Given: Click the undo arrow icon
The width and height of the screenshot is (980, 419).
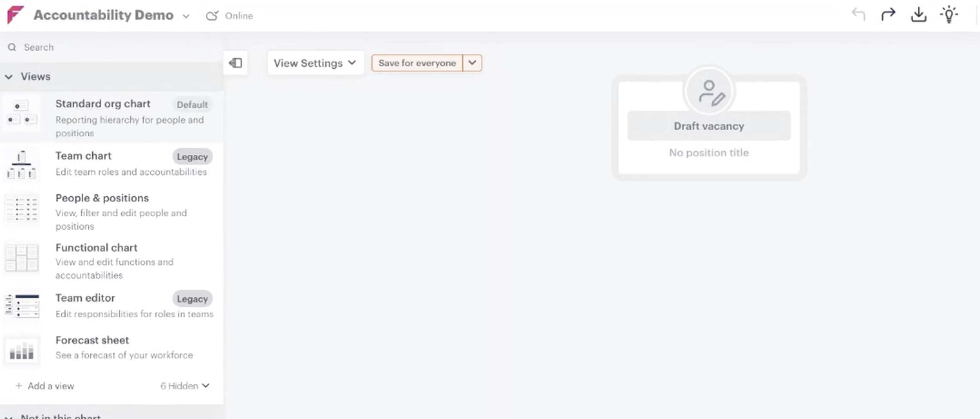Looking at the screenshot, I should 858,15.
